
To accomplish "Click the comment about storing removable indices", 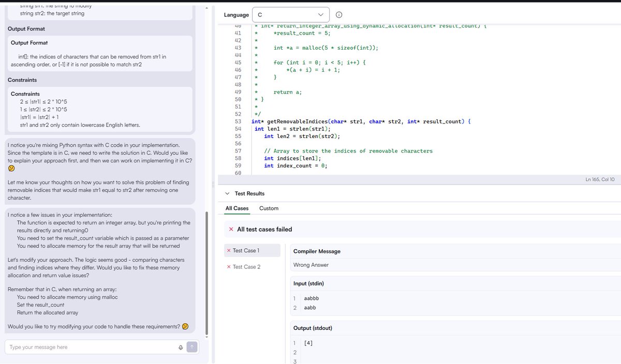I will (348, 151).
